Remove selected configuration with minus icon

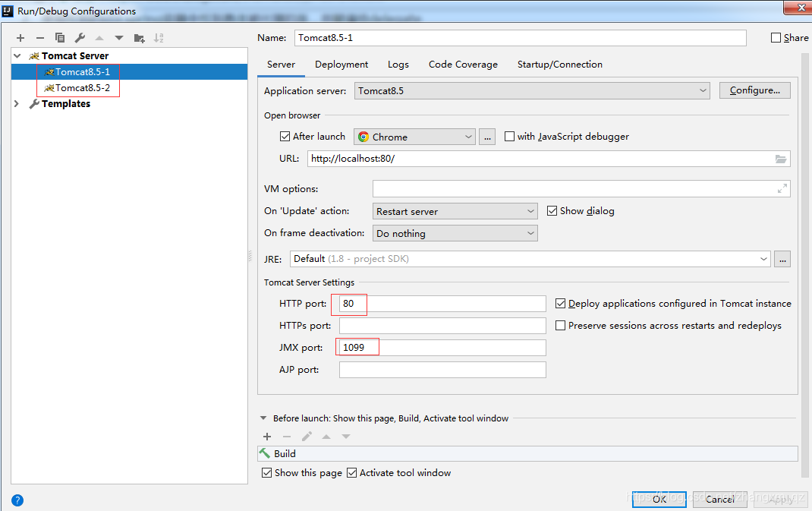pos(40,38)
